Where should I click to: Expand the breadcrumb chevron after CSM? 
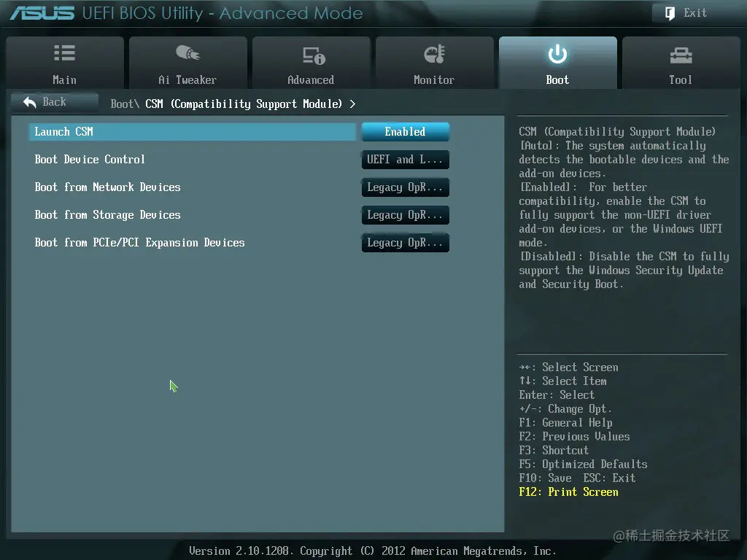[x=352, y=104]
